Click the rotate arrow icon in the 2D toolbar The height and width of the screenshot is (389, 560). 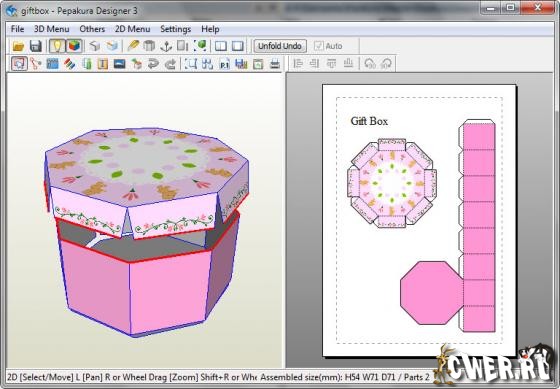tap(153, 64)
